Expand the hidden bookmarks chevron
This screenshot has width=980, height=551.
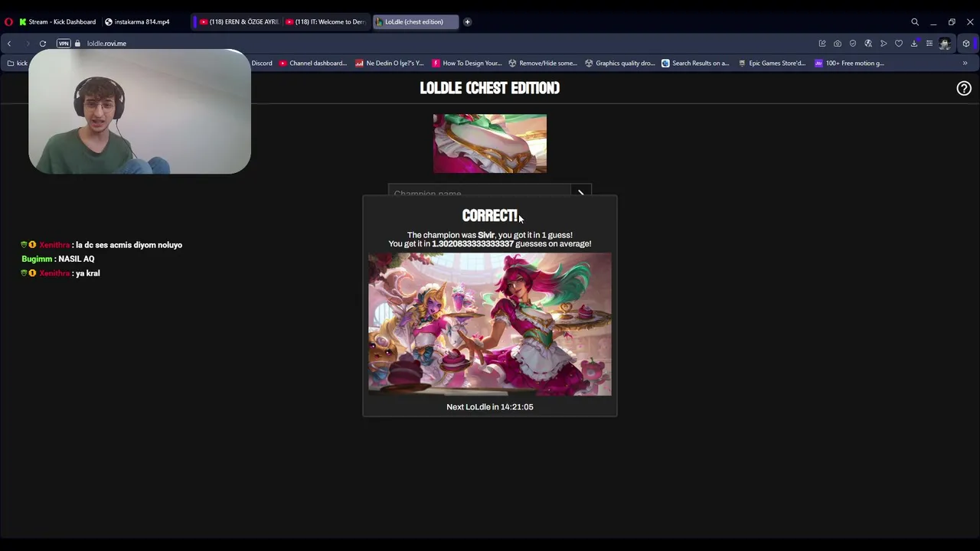[965, 64]
